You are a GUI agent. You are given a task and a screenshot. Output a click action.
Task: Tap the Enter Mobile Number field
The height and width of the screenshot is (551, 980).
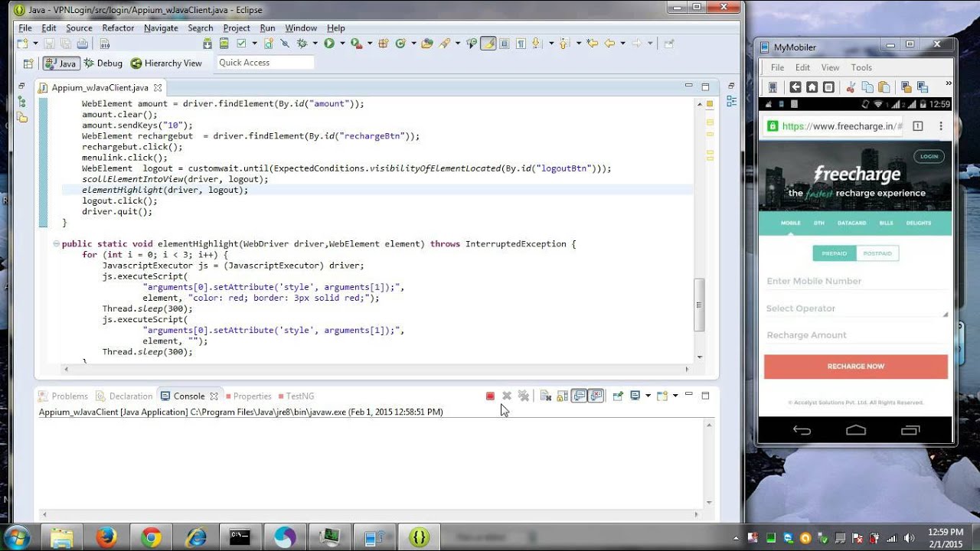(x=856, y=281)
